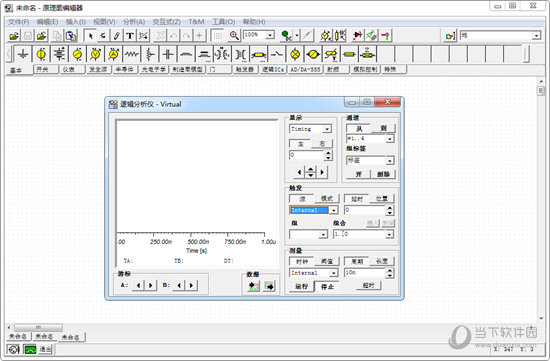Screen dimensions: 550x361
Task: Click the redo arrow icon
Action: [x=186, y=36]
